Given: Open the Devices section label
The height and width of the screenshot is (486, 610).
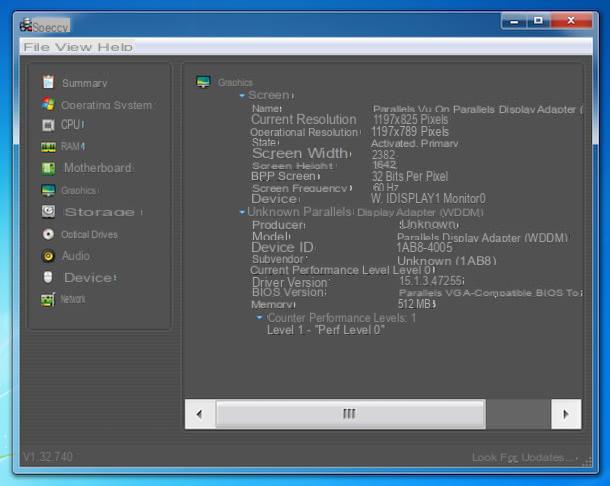Looking at the screenshot, I should pyautogui.click(x=89, y=277).
